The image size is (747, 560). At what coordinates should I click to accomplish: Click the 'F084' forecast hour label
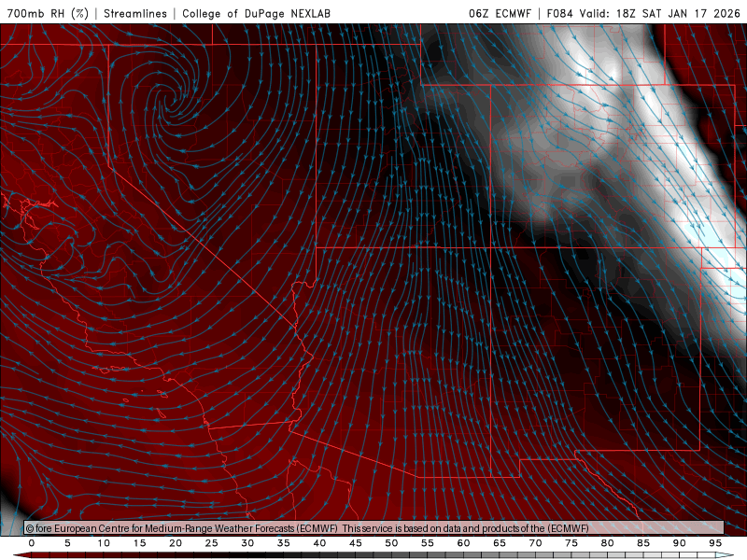[559, 13]
